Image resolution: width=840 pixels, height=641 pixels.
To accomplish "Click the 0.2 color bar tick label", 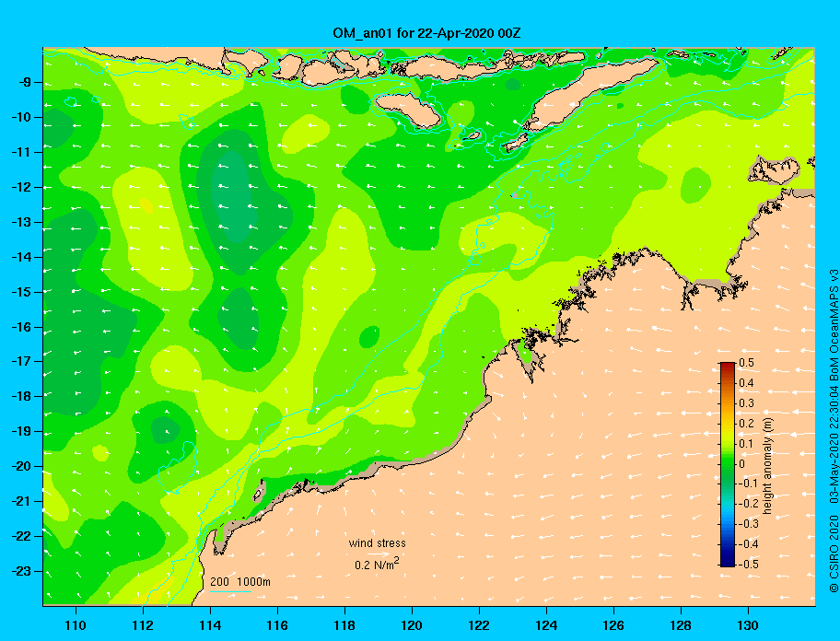I will point(746,423).
